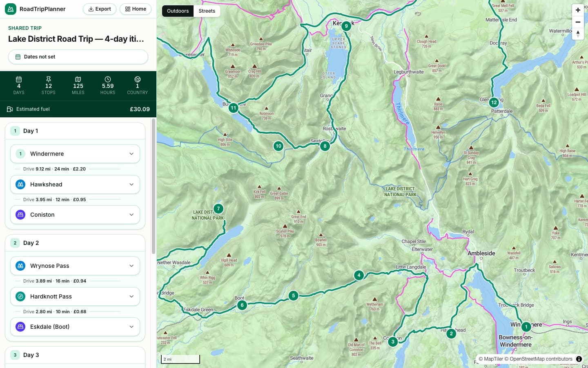This screenshot has height=368, width=588.
Task: Click the Drive 9.12 mi leg info
Action: coord(54,169)
